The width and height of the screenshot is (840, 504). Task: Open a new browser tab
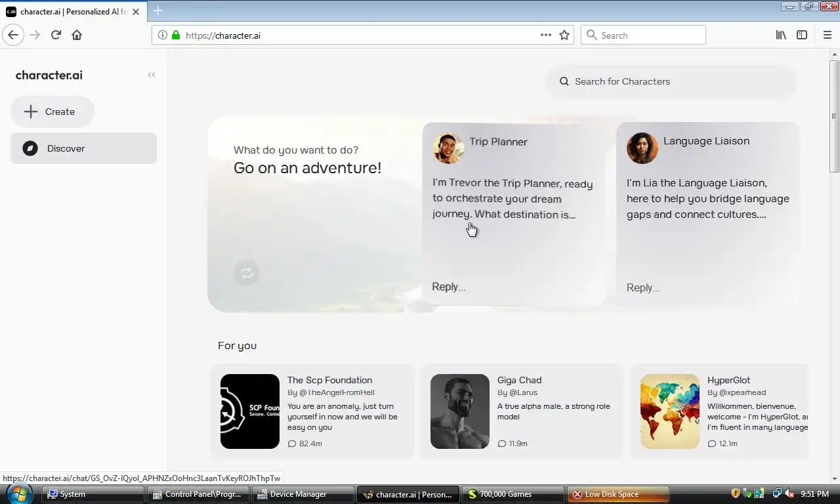pos(158,11)
